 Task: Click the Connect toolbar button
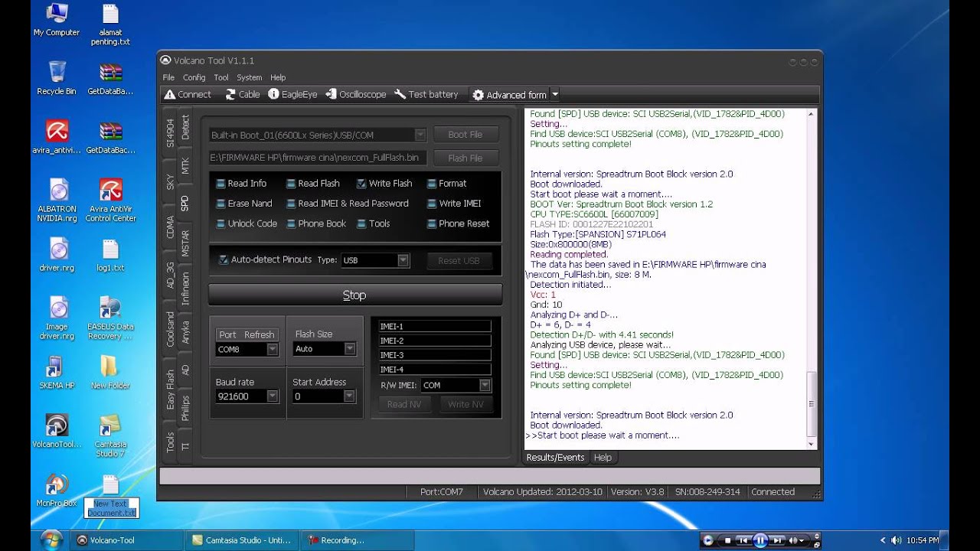point(188,95)
